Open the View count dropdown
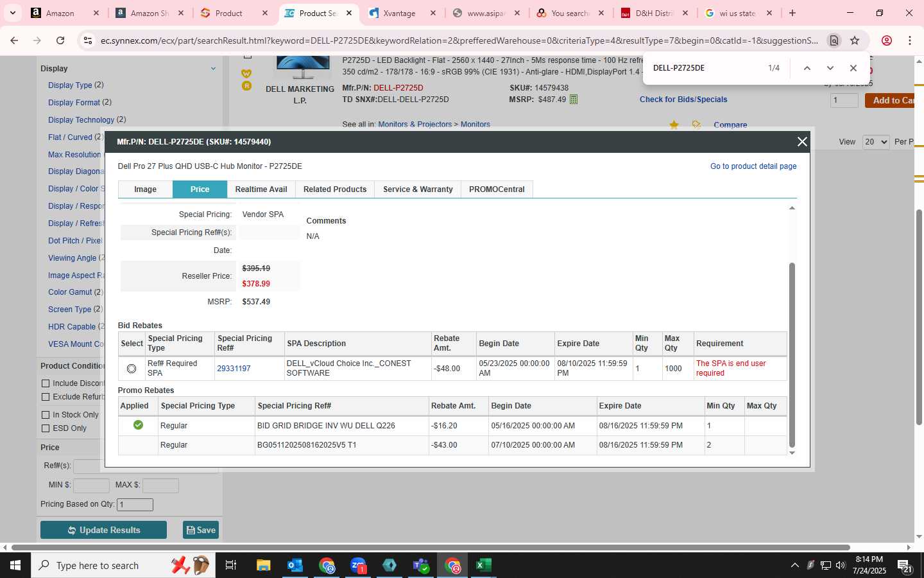Screen dimensions: 924x578 click(x=876, y=142)
